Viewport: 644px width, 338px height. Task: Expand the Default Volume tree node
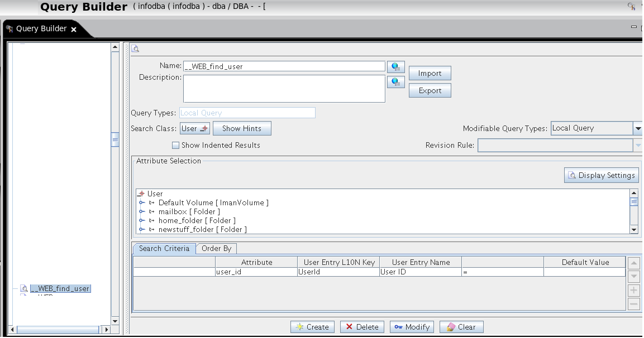[141, 202]
